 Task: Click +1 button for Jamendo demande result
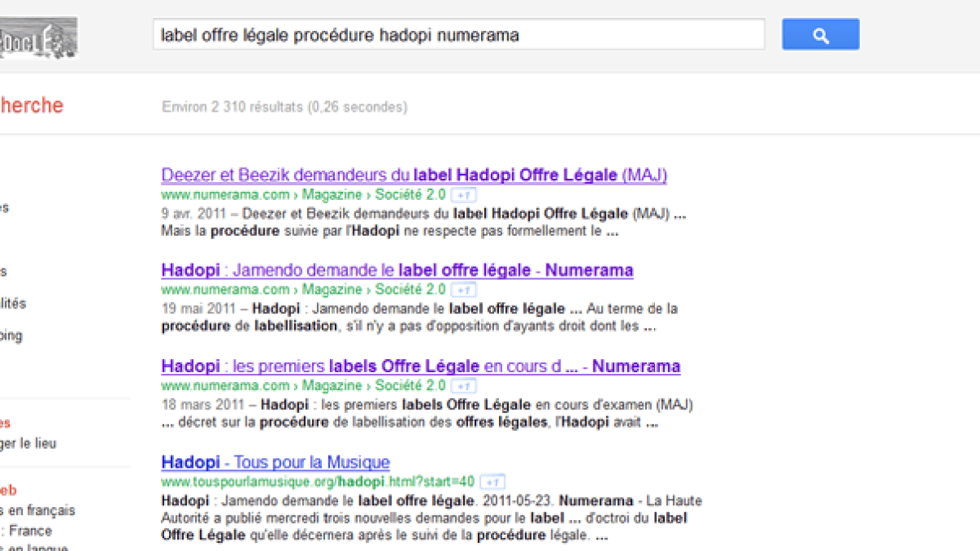click(x=464, y=290)
